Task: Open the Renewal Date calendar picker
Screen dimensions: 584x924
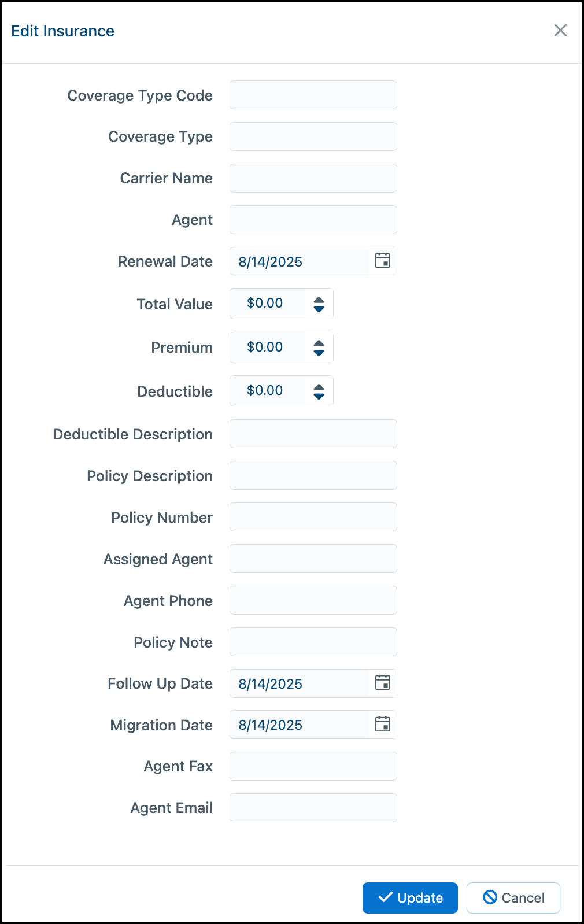Action: coord(382,261)
